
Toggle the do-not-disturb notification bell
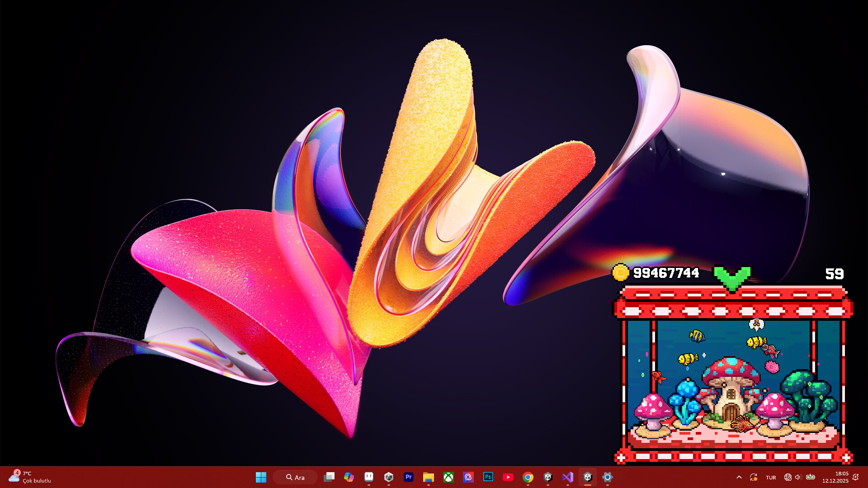856,477
